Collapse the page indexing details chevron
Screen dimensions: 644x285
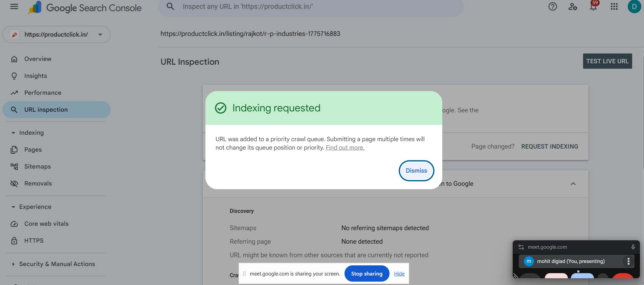573,184
